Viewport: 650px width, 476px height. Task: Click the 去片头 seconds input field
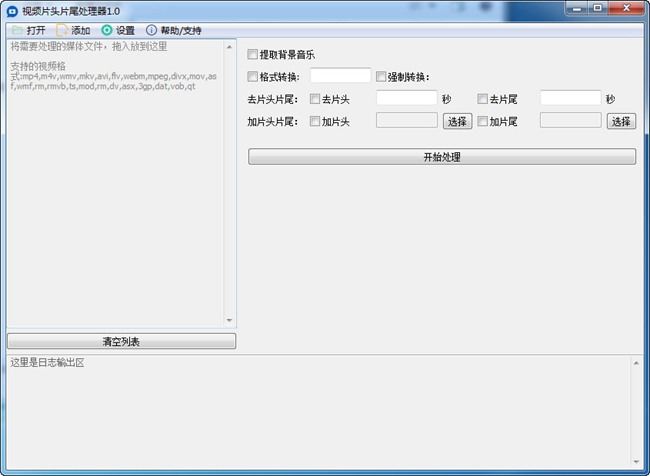pos(407,98)
